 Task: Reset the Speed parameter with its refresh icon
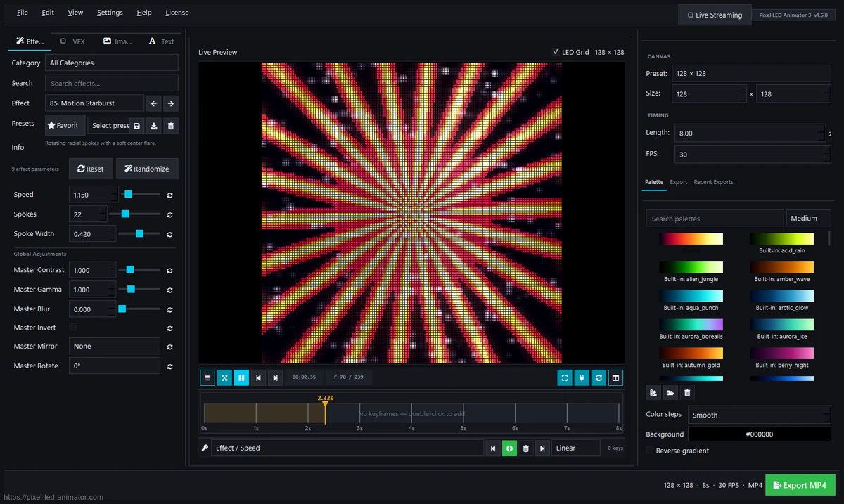pos(170,195)
